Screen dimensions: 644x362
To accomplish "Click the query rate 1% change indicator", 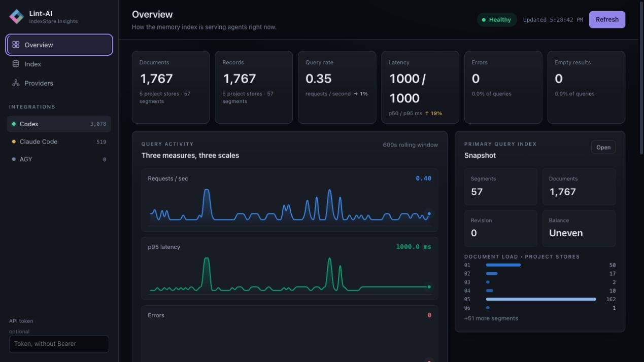I will (x=360, y=94).
